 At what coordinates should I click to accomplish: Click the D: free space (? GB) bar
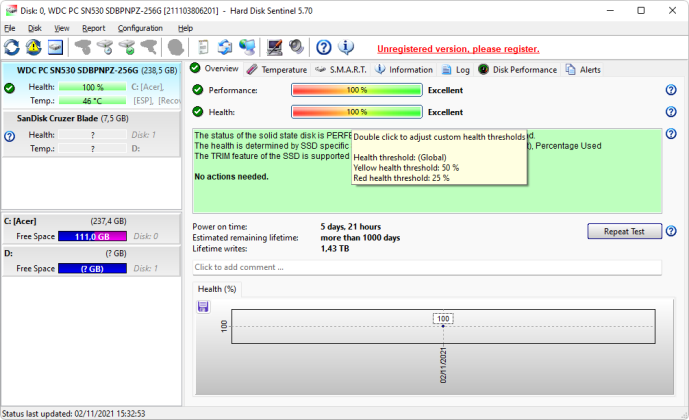tap(92, 268)
